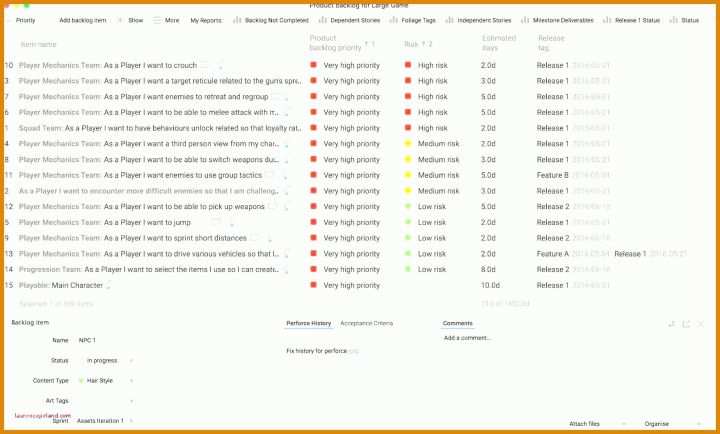Viewport: 720px width, 434px height.
Task: Select the 'be able to pick up weapons' story
Action: tap(184, 207)
